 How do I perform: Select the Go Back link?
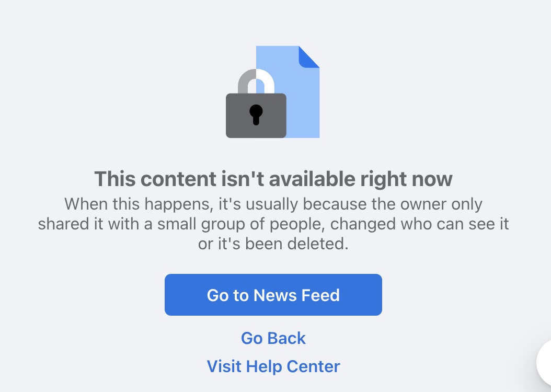click(x=273, y=338)
